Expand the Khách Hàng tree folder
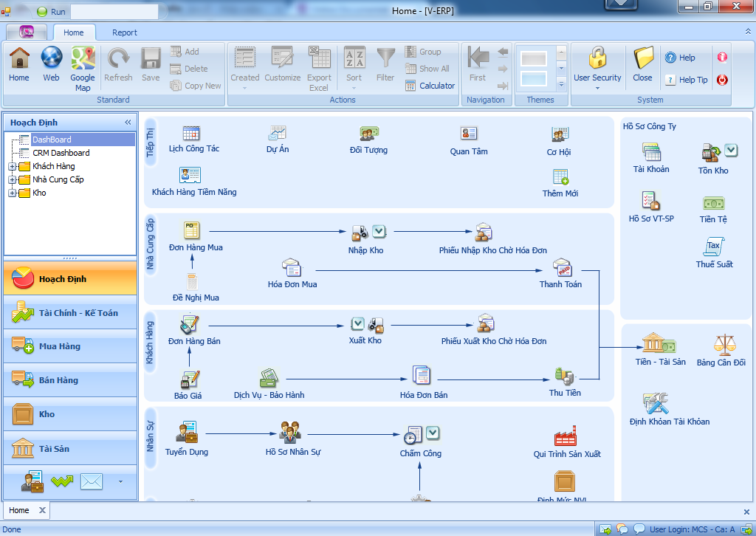 click(x=13, y=167)
